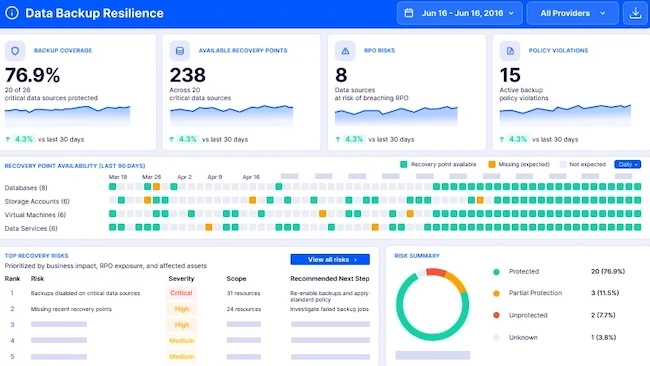The width and height of the screenshot is (650, 366).
Task: Open the Daily granularity dropdown
Action: [x=628, y=165]
